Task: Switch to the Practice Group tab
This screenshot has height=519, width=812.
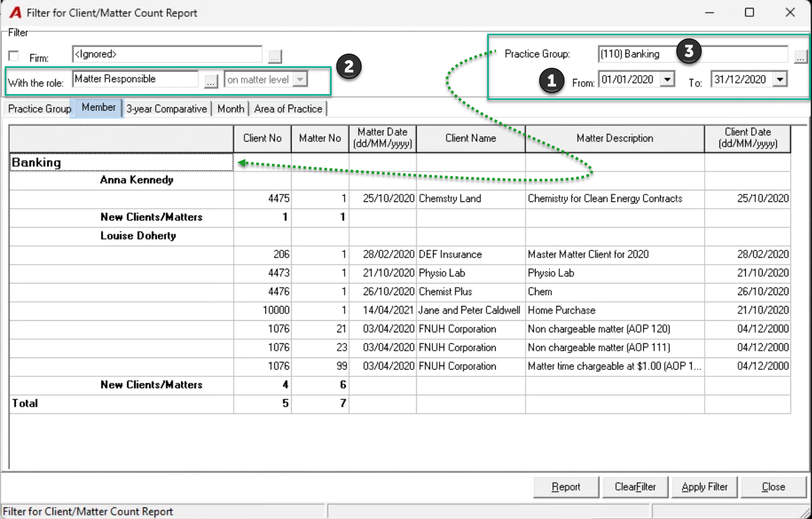Action: 39,109
